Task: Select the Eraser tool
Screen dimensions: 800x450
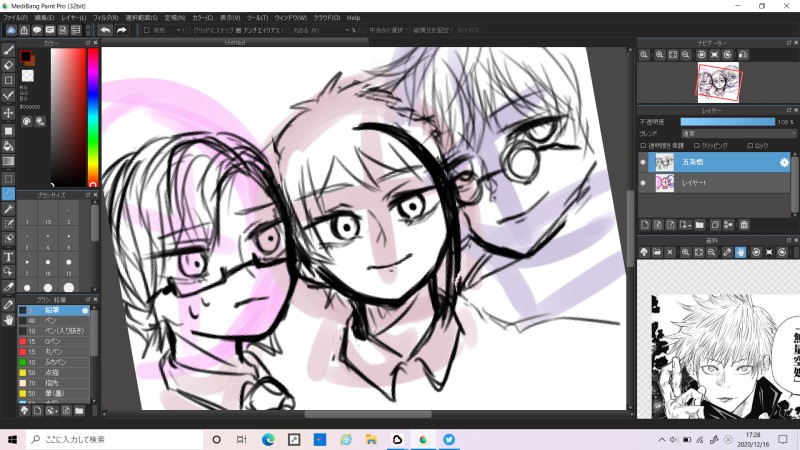Action: click(x=8, y=65)
